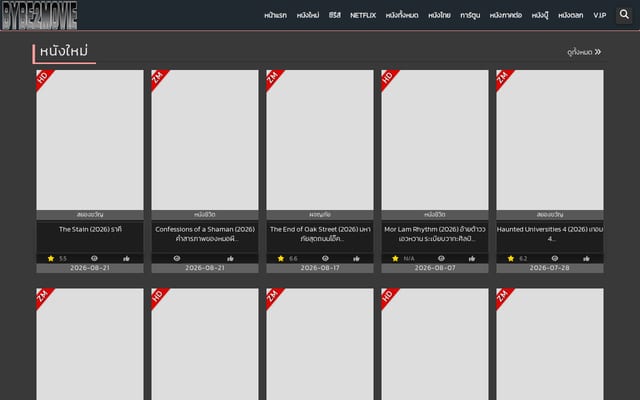Click the star rating icon on The Stain
640x400 pixels.
51,258
